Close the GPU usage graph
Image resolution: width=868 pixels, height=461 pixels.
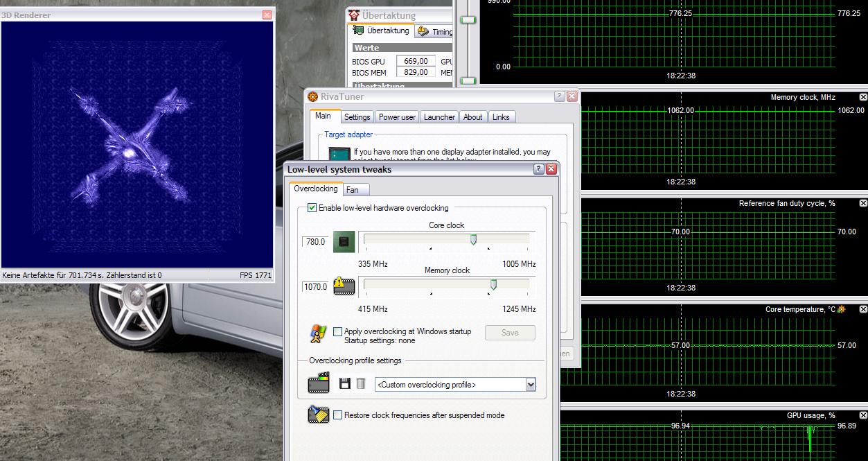pyautogui.click(x=863, y=415)
